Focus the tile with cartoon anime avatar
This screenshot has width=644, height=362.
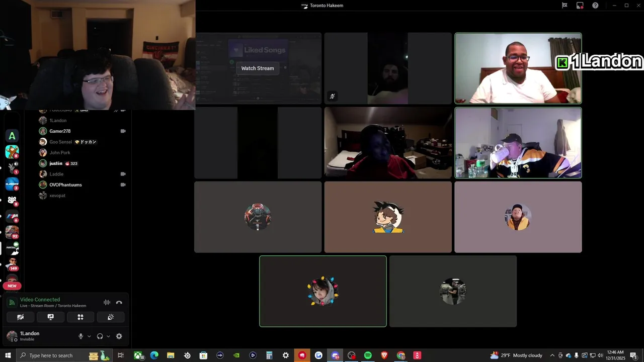coord(388,217)
